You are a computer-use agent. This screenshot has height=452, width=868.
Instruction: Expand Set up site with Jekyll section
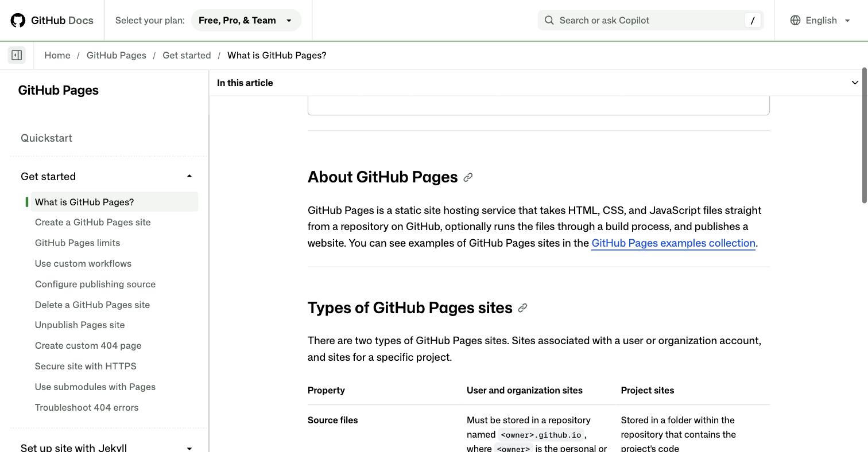[x=189, y=448]
